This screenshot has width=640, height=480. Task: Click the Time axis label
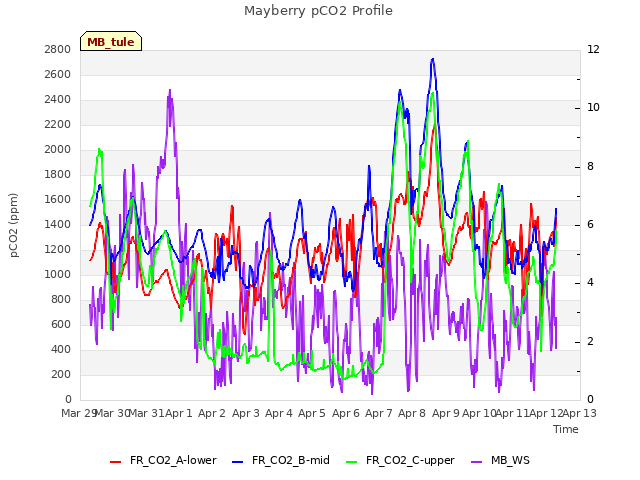pos(566,429)
